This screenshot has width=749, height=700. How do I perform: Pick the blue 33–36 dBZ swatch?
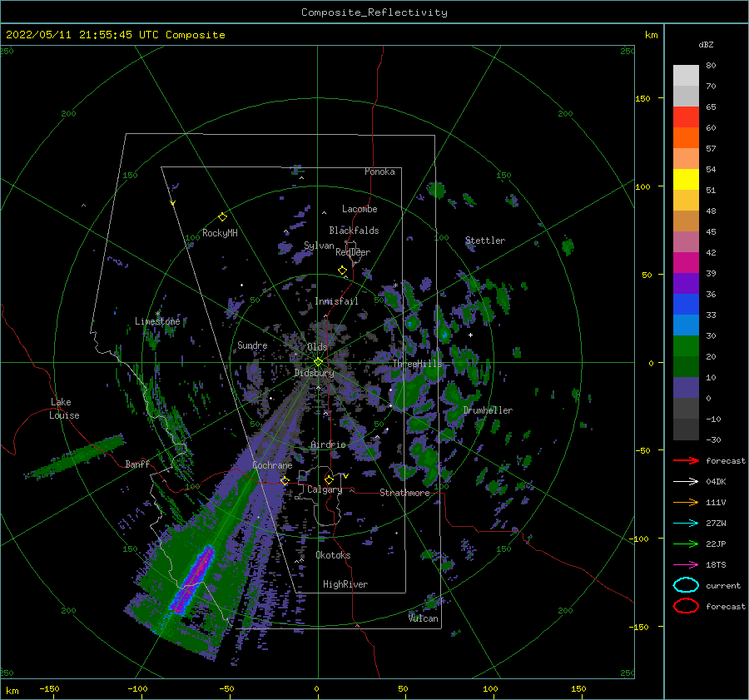click(686, 305)
